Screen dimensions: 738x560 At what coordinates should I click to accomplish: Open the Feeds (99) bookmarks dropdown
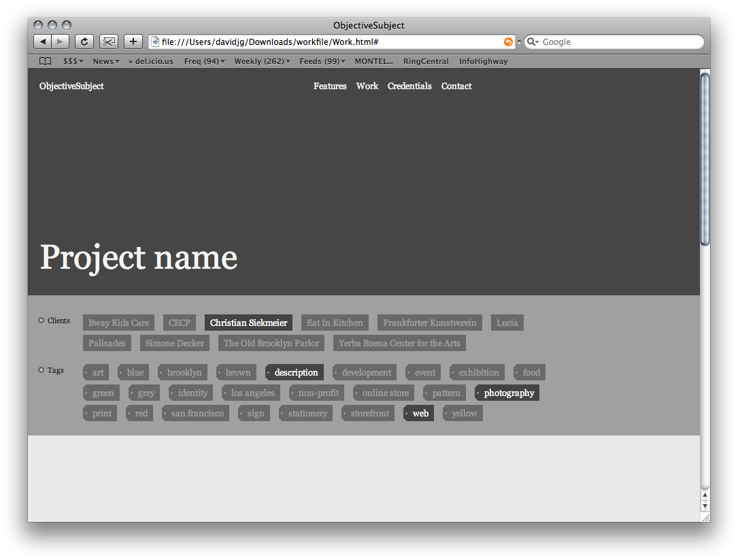tap(322, 61)
